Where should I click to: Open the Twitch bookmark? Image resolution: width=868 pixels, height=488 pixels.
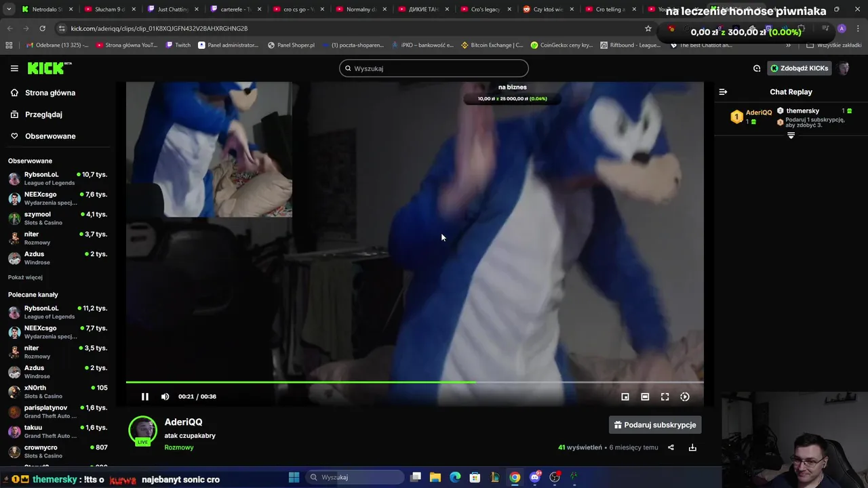(178, 45)
